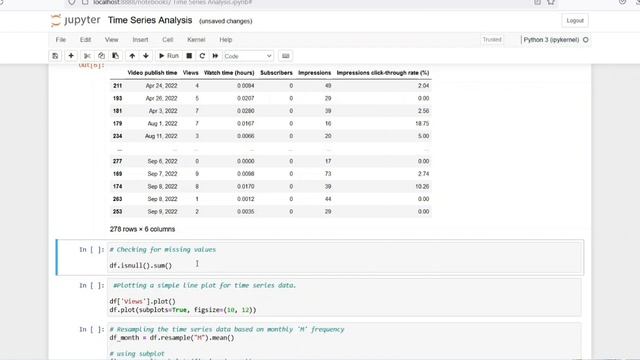This screenshot has height=360, width=640.
Task: Restart the kernel icon
Action: point(202,56)
